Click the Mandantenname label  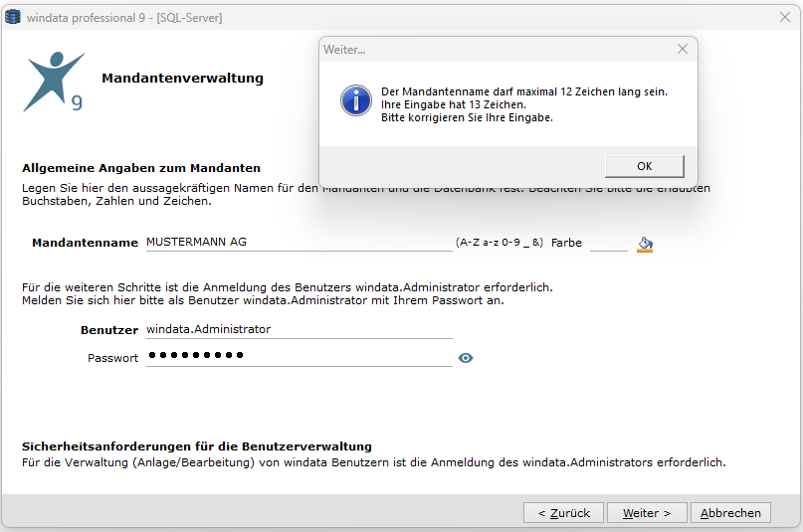(85, 243)
